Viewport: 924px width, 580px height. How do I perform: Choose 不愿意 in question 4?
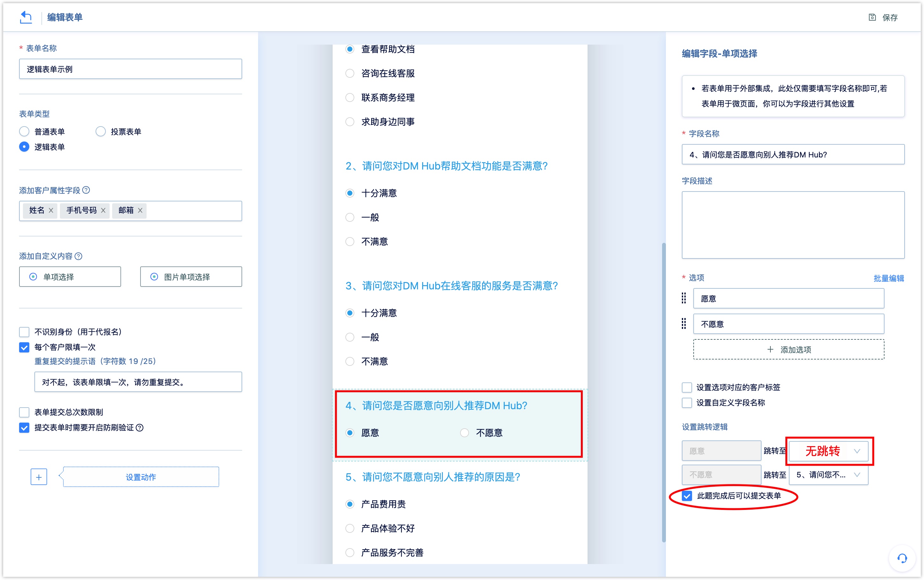464,433
